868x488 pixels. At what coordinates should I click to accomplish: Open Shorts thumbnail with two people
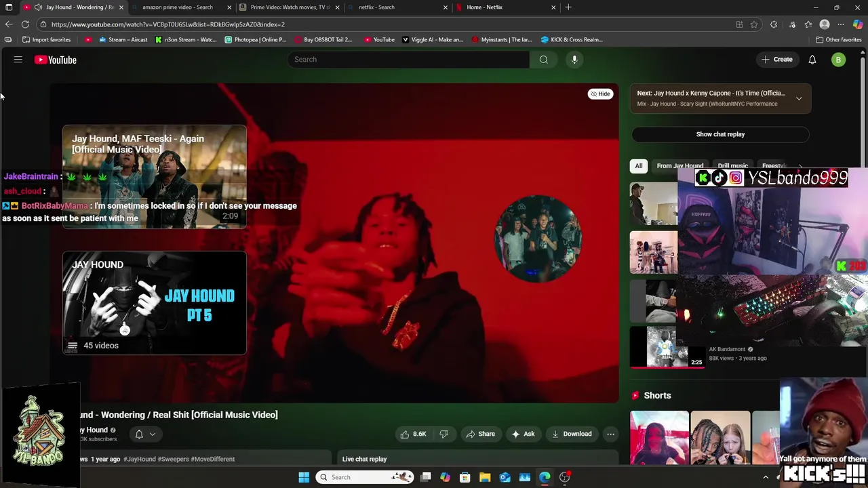tap(720, 438)
